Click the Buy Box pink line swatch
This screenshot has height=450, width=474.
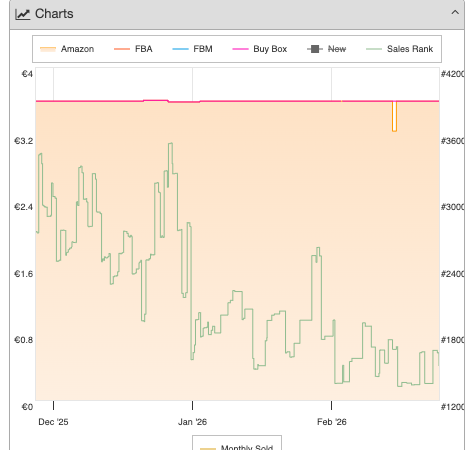240,49
